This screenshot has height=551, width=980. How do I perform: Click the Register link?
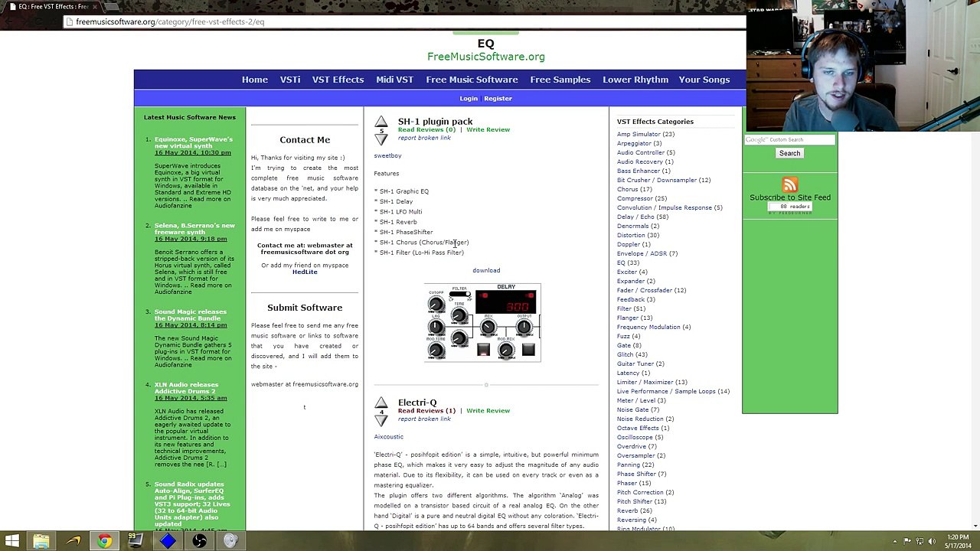pyautogui.click(x=498, y=99)
